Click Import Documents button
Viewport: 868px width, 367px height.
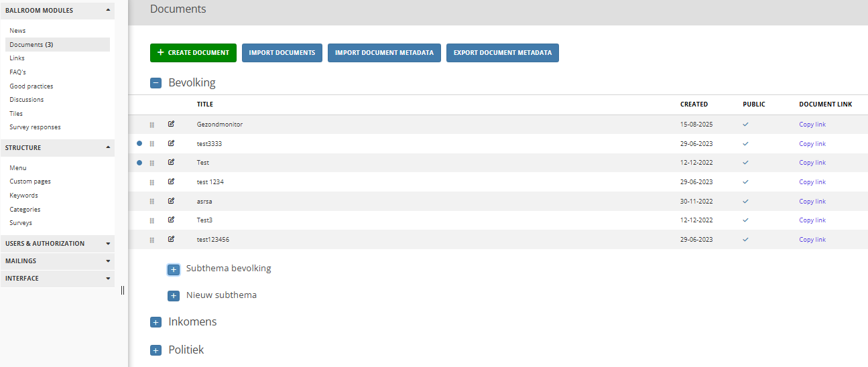pyautogui.click(x=282, y=53)
